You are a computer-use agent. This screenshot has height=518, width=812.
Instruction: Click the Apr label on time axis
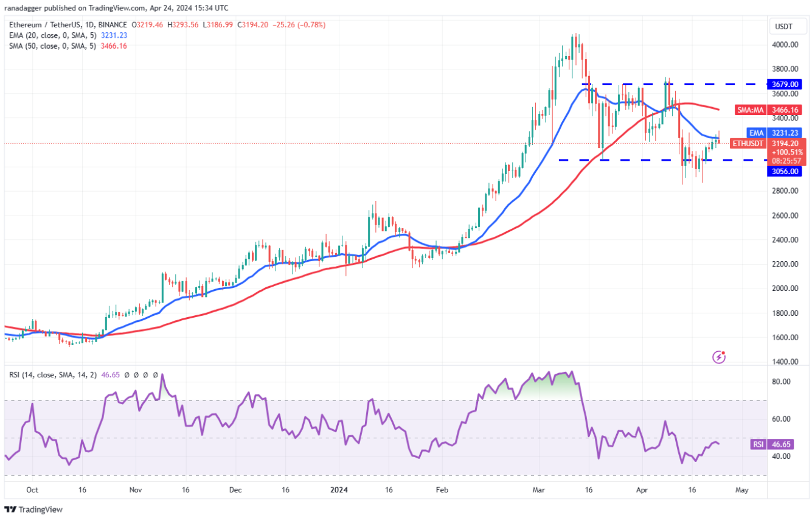(x=642, y=489)
